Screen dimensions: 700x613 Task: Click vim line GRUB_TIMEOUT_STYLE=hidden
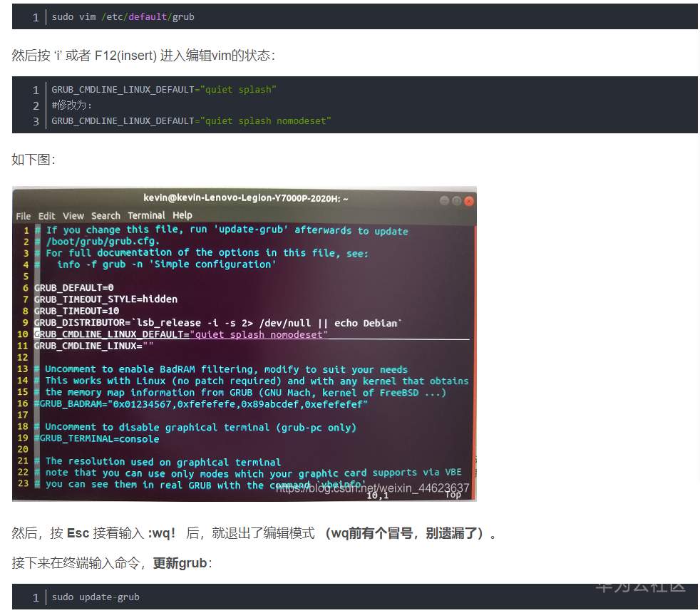(105, 299)
